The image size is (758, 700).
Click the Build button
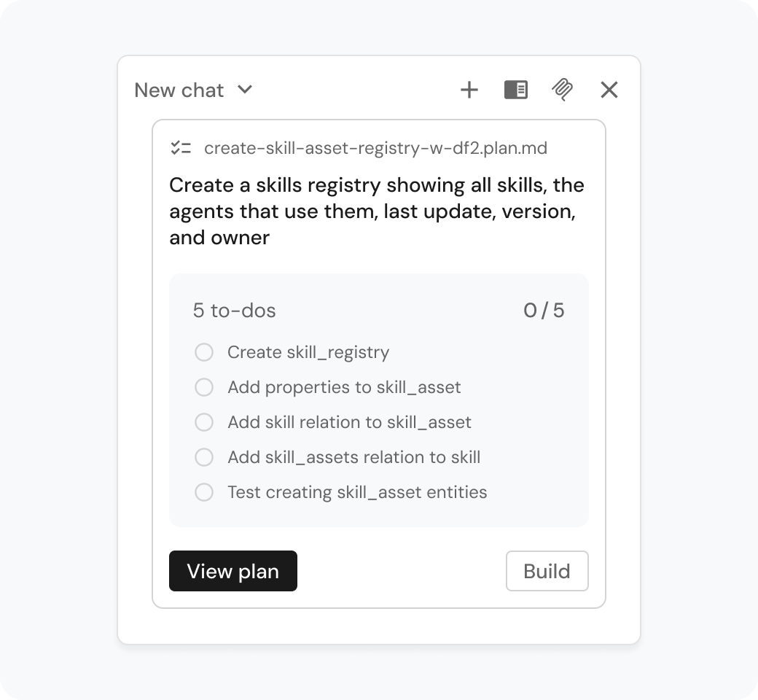coord(547,571)
